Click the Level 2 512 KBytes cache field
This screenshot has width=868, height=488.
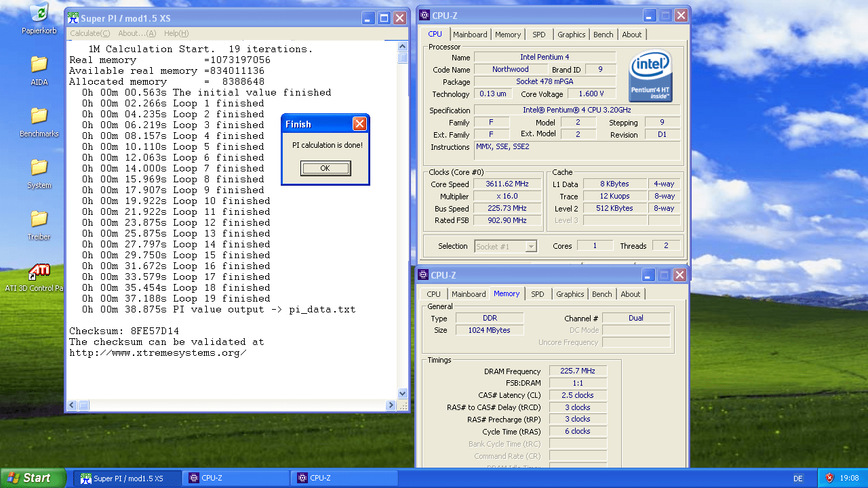616,209
